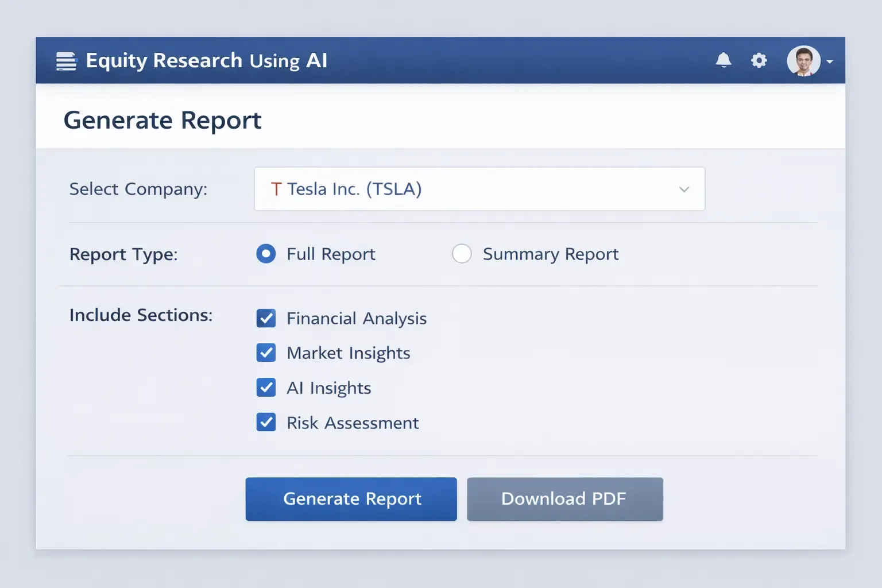Open the settings gear
The width and height of the screenshot is (882, 588).
coord(759,60)
